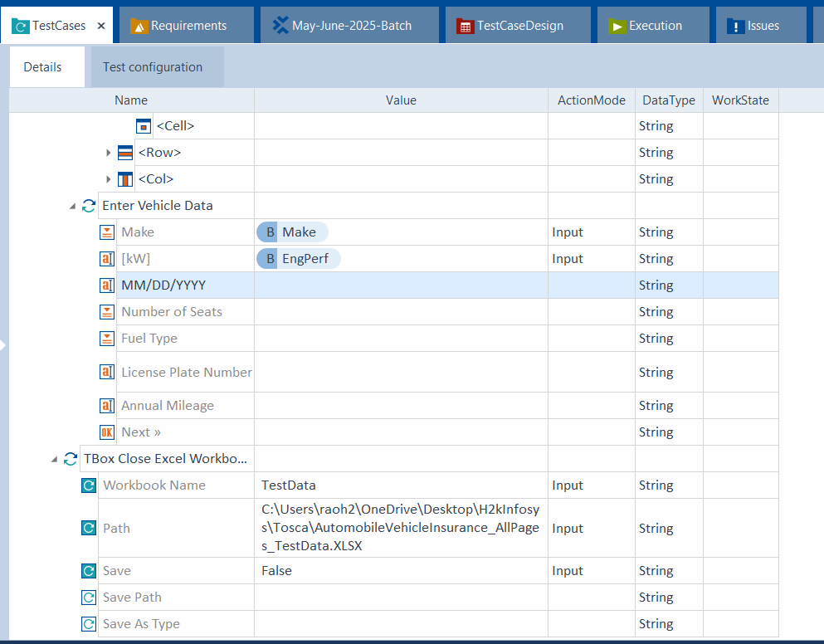Image resolution: width=824 pixels, height=644 pixels.
Task: Expand the <Col> tree node
Action: (109, 179)
